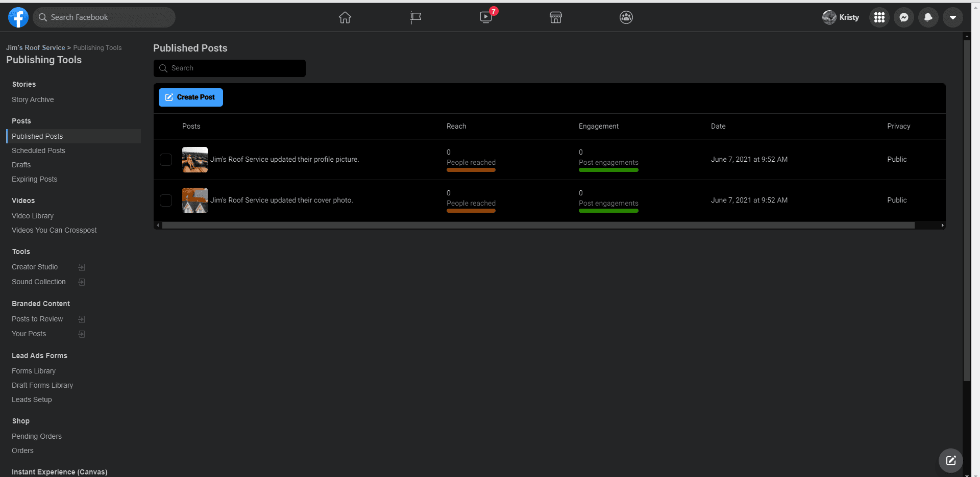Open the nine-dot apps menu
The width and height of the screenshot is (980, 477).
click(x=879, y=17)
